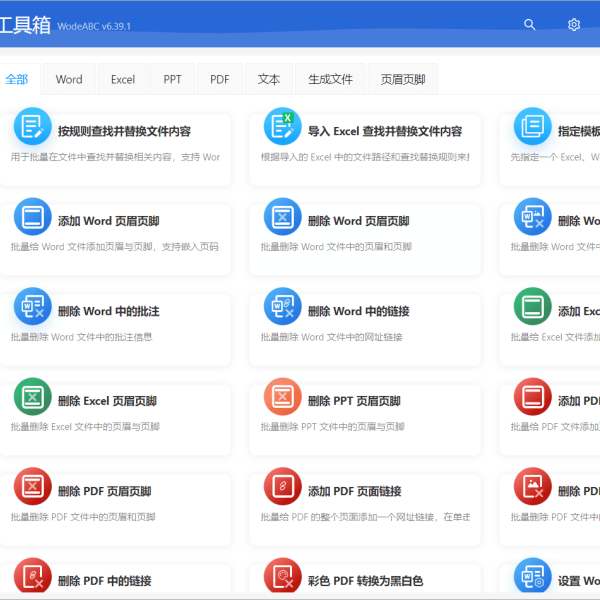Switch to the Word tab
Image resolution: width=600 pixels, height=600 pixels.
(x=69, y=79)
